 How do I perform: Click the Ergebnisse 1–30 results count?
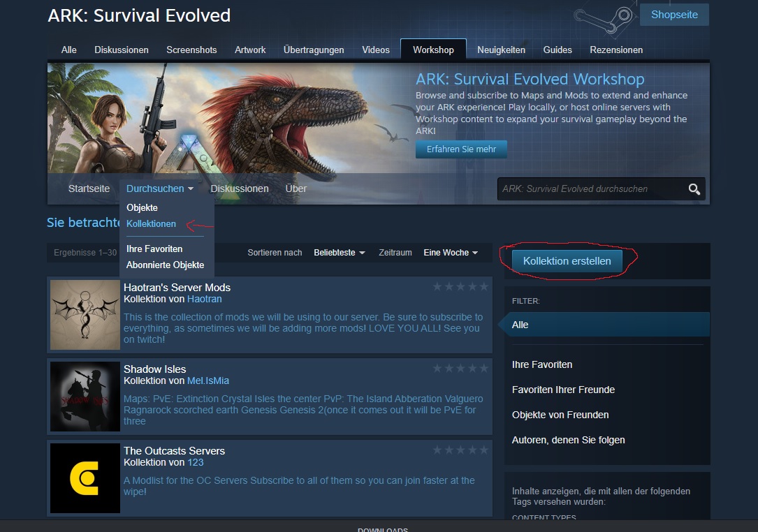85,253
